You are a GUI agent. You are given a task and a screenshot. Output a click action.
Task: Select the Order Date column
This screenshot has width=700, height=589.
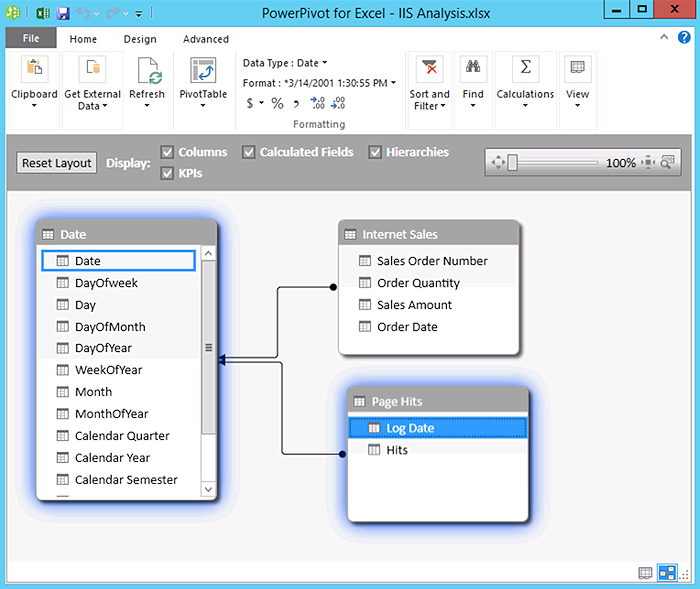tap(429, 327)
